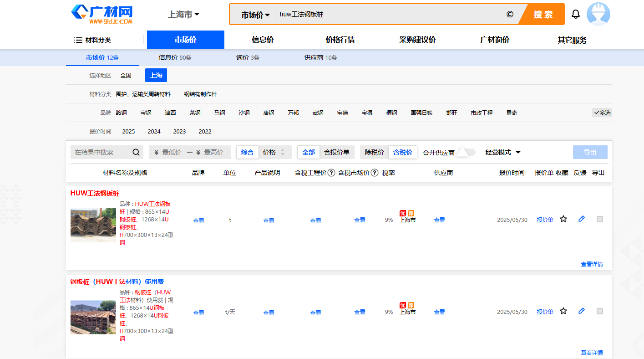Open the user avatar profile
644x359 pixels.
click(x=598, y=14)
